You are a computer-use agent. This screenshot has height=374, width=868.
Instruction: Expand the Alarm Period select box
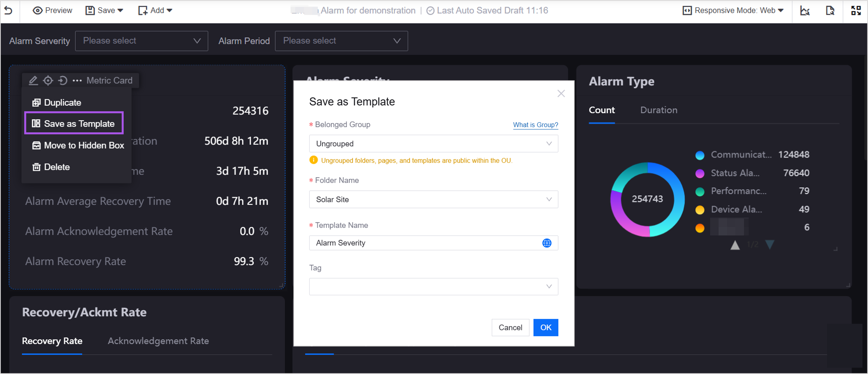point(341,41)
